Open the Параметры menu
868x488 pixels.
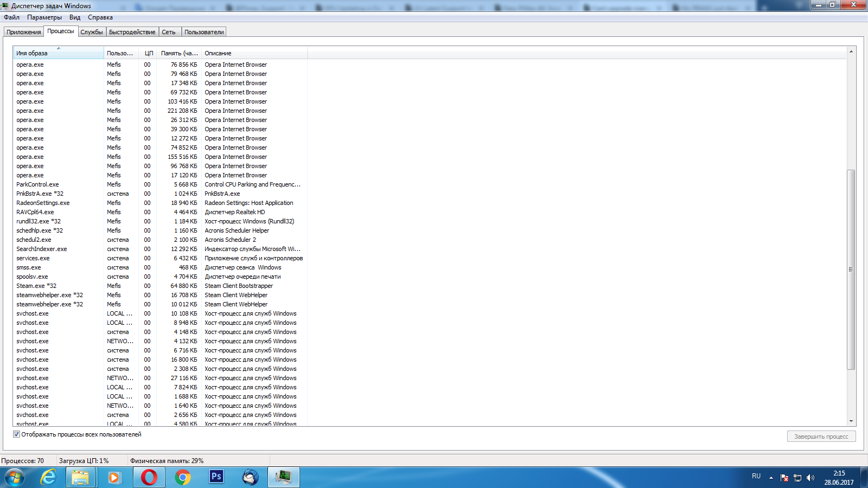tap(44, 17)
